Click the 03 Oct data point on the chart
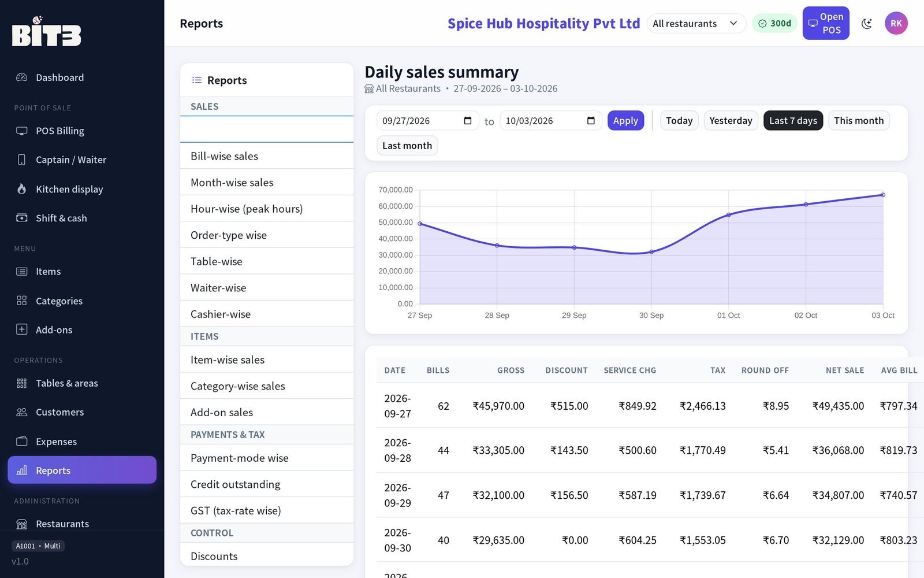The width and height of the screenshot is (924, 578). tap(883, 195)
